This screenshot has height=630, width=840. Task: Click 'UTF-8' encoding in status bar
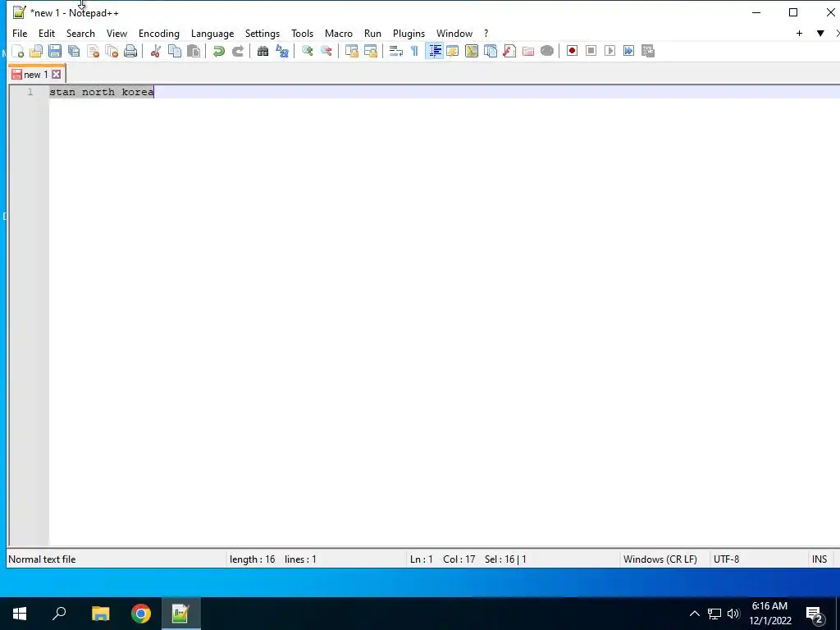pyautogui.click(x=726, y=559)
